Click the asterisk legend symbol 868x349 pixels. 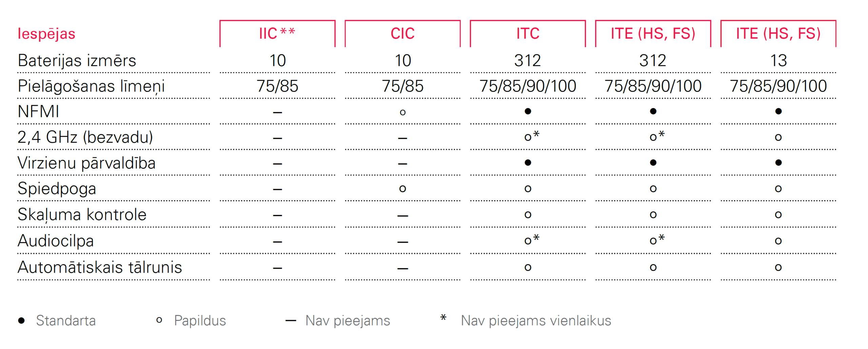pyautogui.click(x=443, y=317)
